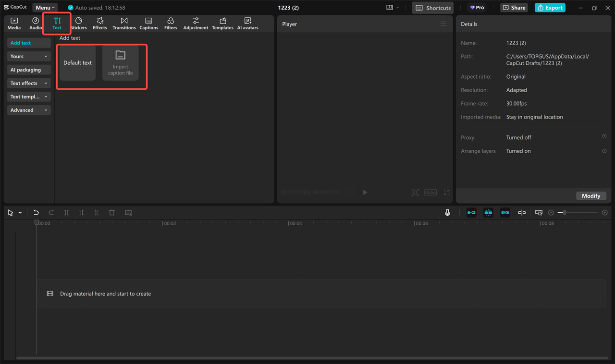Open the Templates panel
This screenshot has width=615, height=364.
point(222,23)
